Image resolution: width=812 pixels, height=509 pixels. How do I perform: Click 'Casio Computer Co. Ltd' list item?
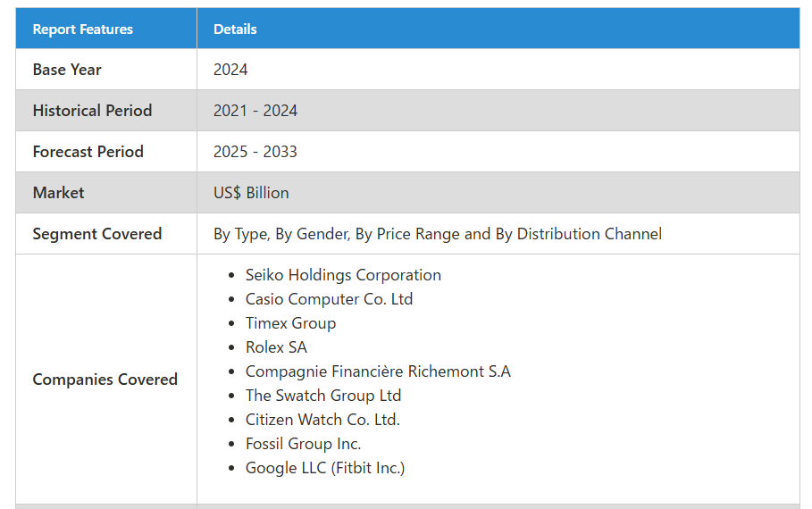[x=329, y=299]
